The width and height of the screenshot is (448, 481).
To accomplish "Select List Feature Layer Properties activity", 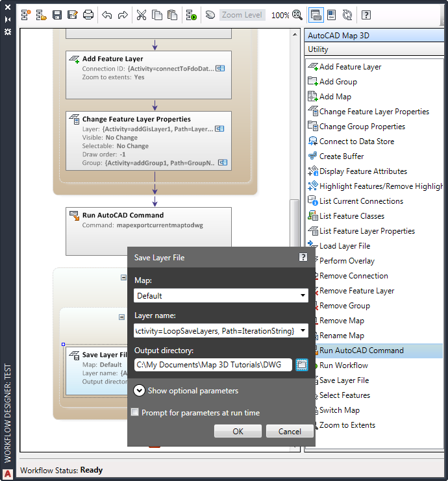I will tap(367, 231).
